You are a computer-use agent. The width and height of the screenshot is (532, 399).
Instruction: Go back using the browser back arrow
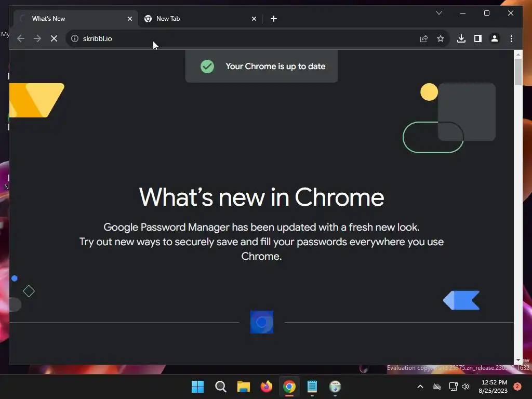coord(21,38)
